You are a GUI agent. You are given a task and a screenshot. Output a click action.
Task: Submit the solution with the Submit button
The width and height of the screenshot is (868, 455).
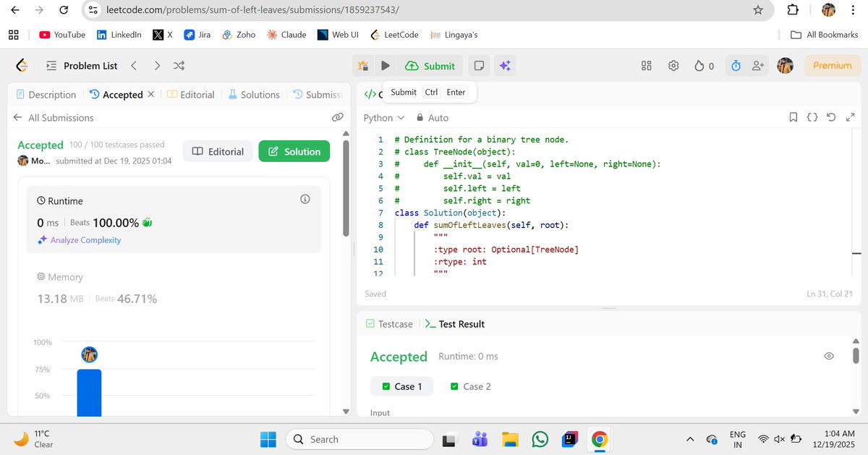[x=430, y=65]
